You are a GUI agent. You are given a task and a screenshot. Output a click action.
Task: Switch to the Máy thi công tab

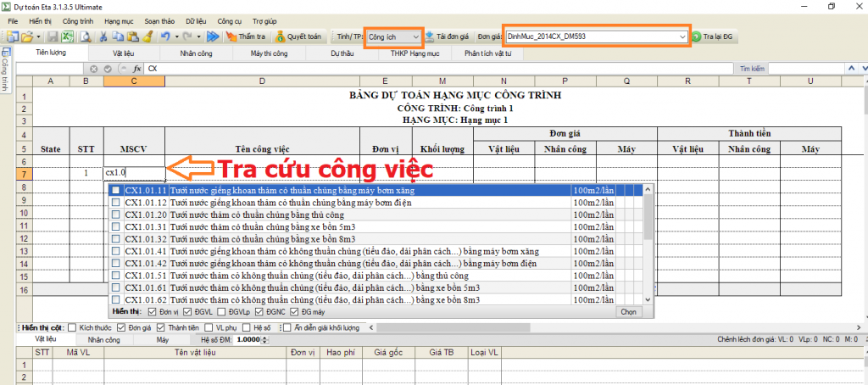(x=269, y=53)
